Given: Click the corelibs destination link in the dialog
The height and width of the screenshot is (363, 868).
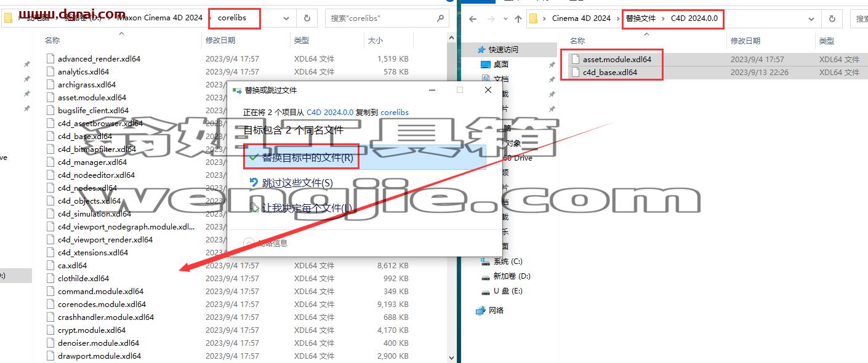Looking at the screenshot, I should (x=395, y=113).
